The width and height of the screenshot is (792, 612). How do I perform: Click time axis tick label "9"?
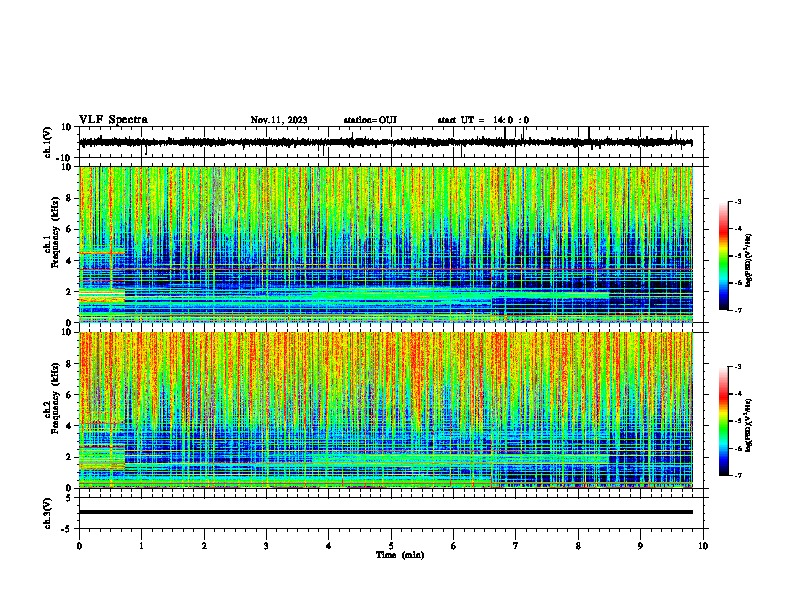(640, 546)
